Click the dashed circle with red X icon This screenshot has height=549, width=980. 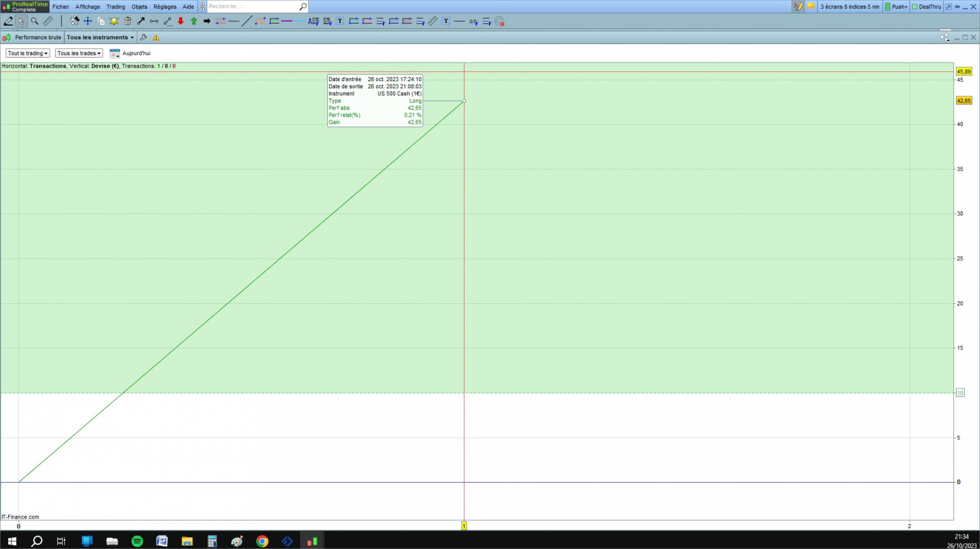click(499, 21)
